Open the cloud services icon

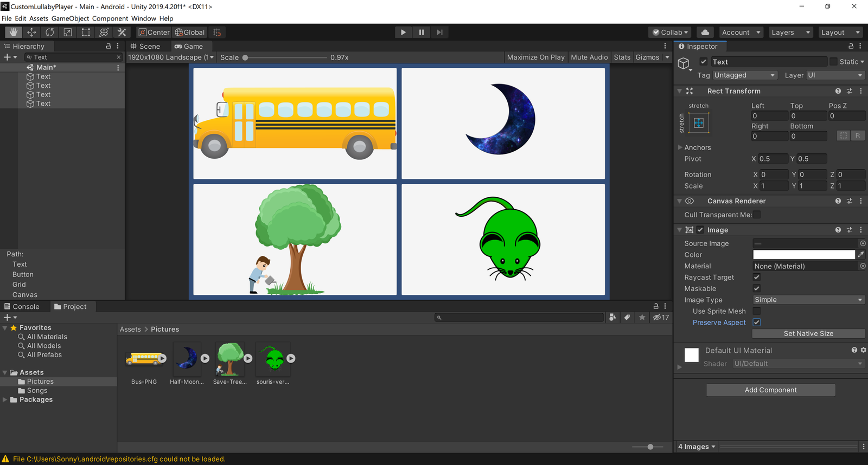pyautogui.click(x=705, y=33)
